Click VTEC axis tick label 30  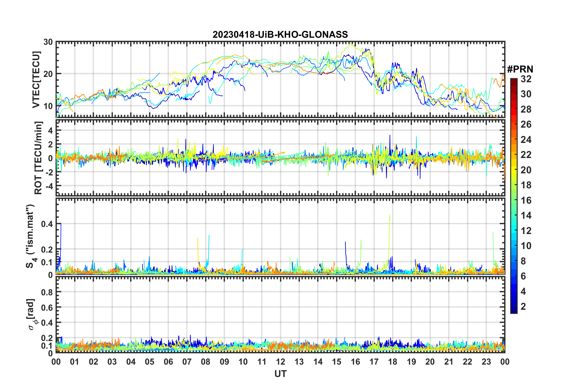coord(48,42)
